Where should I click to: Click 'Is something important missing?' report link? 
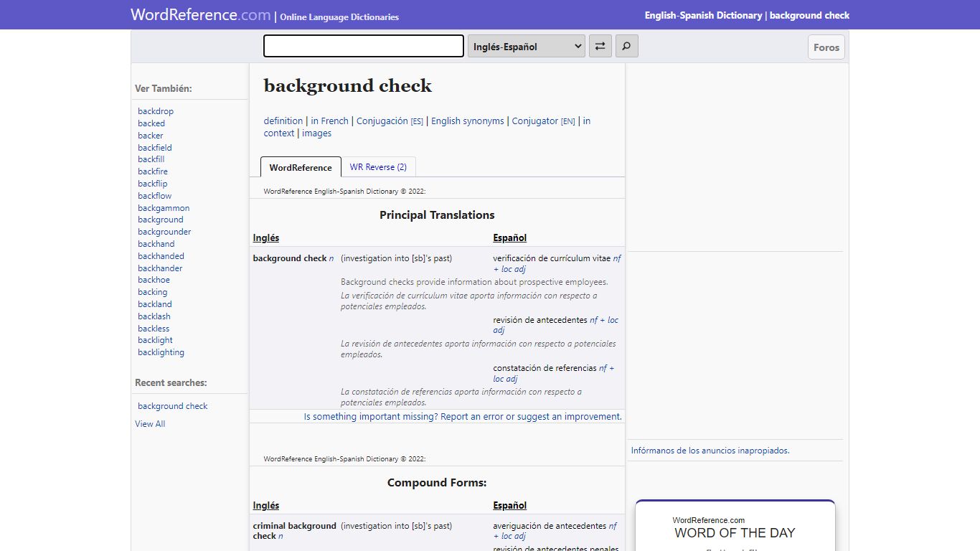[463, 417]
